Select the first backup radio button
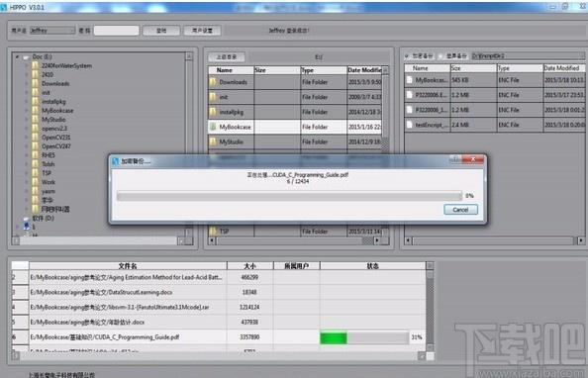Screen dimensions: 588x378 pyautogui.click(x=407, y=55)
